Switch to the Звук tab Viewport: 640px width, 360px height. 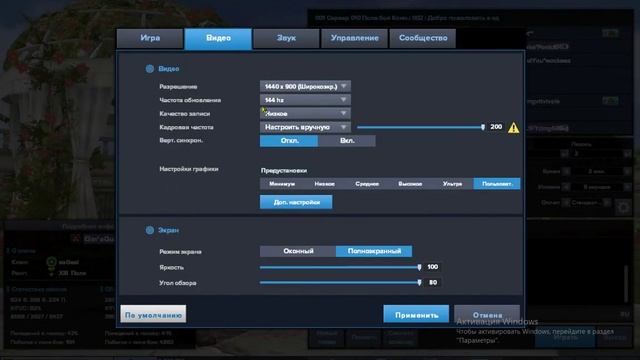(x=286, y=38)
